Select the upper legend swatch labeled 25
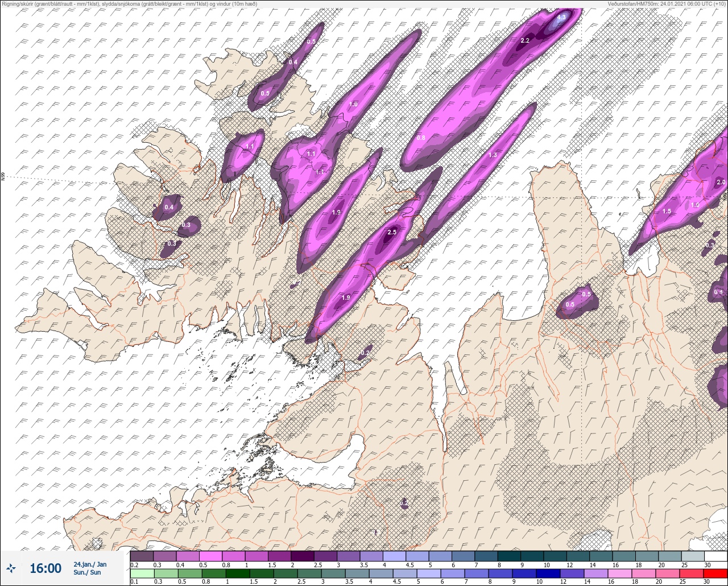The height and width of the screenshot is (586, 728). (693, 556)
